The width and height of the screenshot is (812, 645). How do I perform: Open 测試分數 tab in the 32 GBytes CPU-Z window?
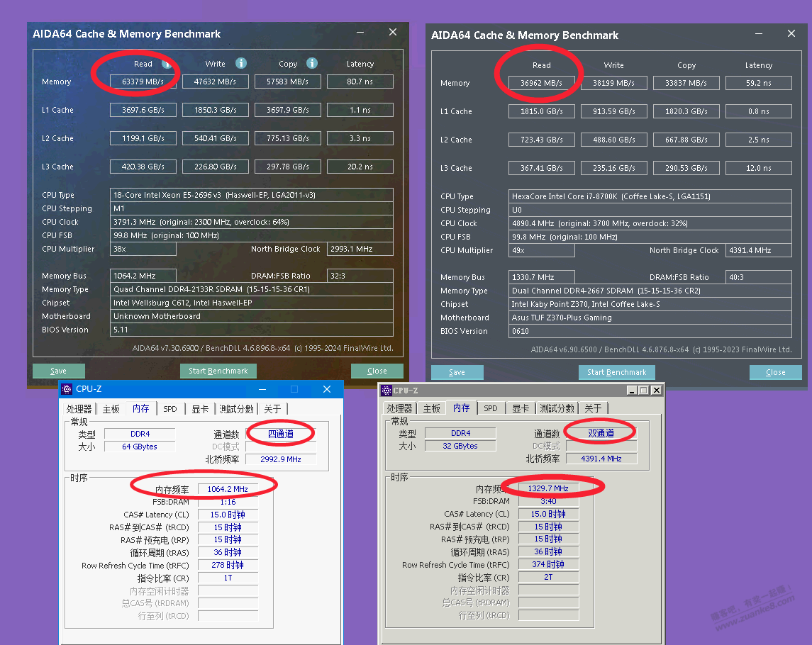(557, 408)
